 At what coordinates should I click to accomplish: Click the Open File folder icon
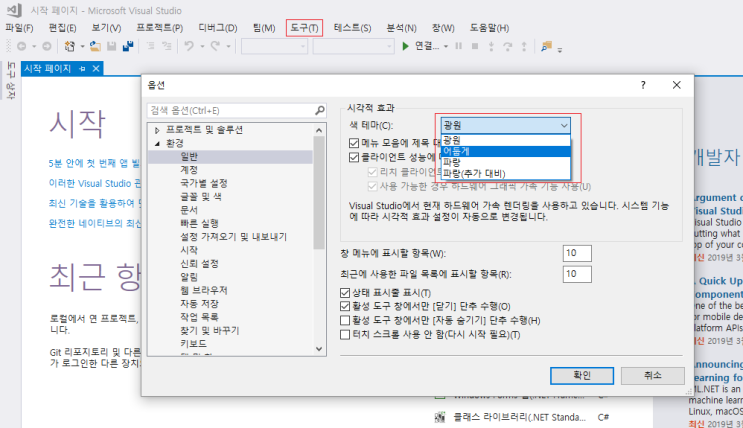[x=95, y=46]
